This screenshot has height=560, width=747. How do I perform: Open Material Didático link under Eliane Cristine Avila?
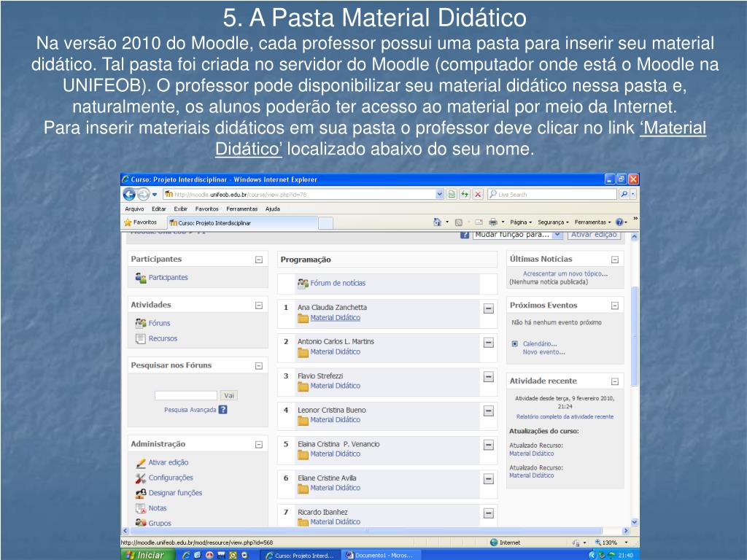(335, 488)
